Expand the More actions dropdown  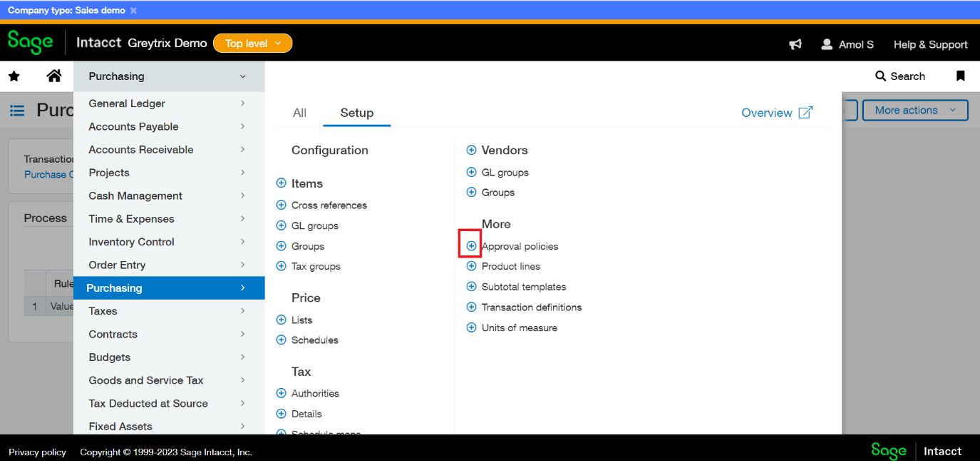coord(915,111)
